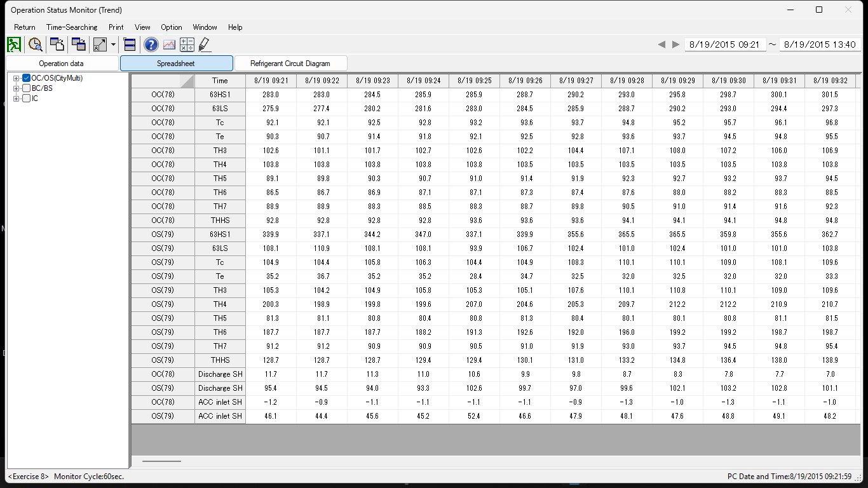Click the trend graph chart icon
The width and height of the screenshot is (868, 488).
168,44
